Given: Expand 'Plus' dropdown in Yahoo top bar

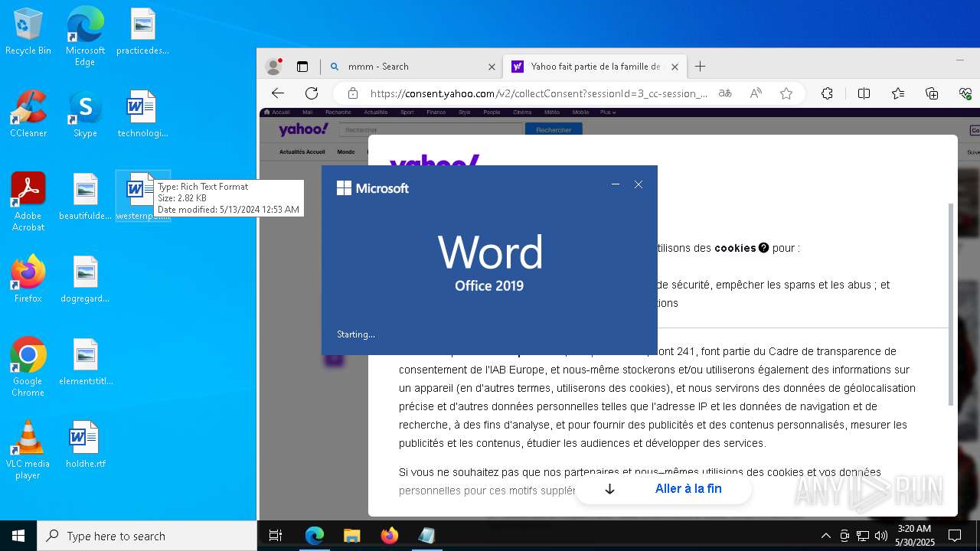Looking at the screenshot, I should 608,112.
